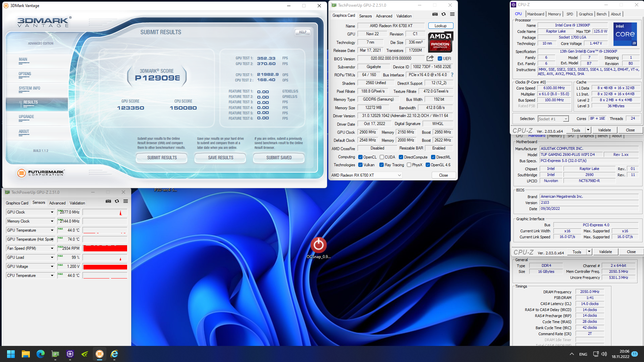Image resolution: width=644 pixels, height=362 pixels.
Task: Select OPTIONS in 3DMark Vantage sidebar
Action: 25,74
